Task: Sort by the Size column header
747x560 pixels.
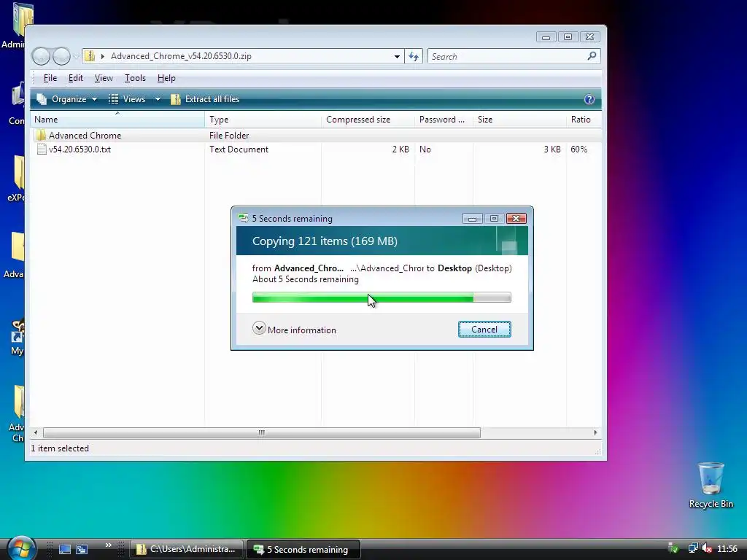Action: click(x=519, y=120)
